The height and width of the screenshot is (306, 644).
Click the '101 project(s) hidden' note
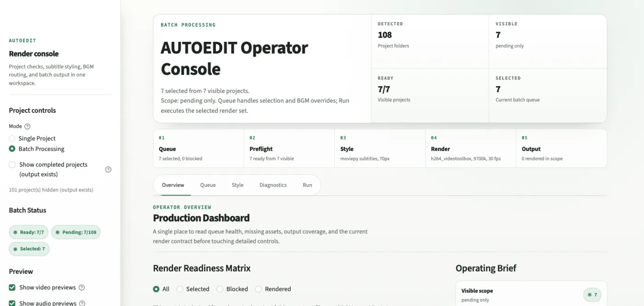coord(51,190)
